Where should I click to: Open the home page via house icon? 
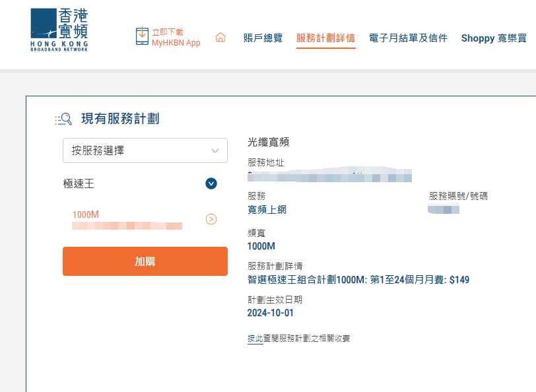pos(220,38)
